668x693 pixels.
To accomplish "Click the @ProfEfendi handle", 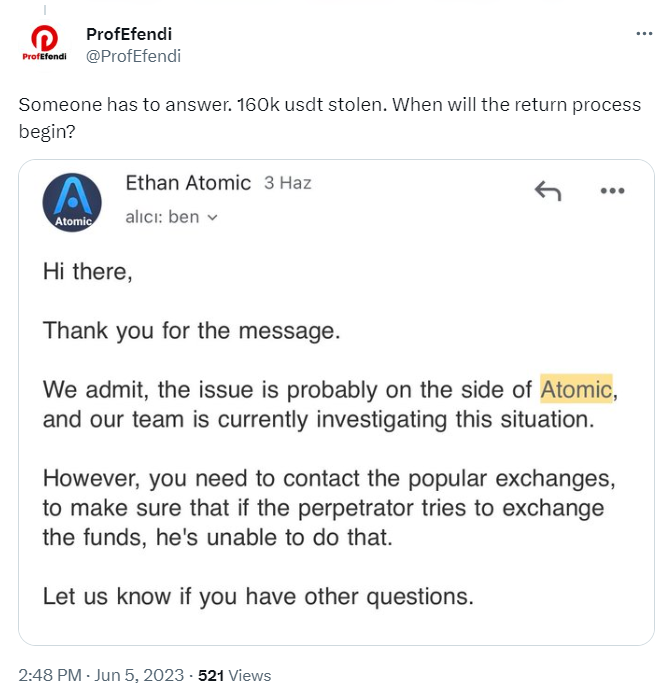I will pos(134,56).
